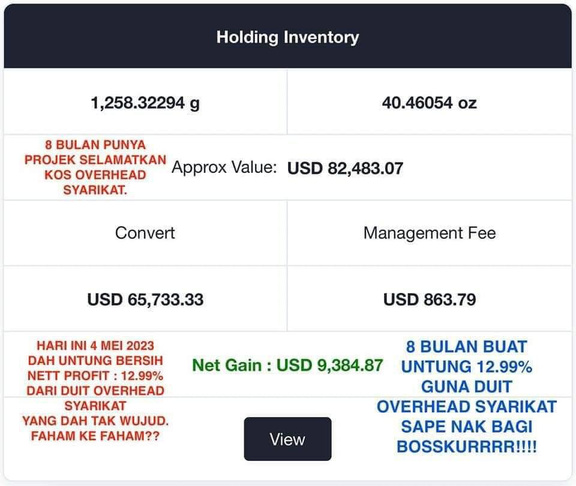The image size is (576, 486).
Task: Select the Convert column label
Action: tap(145, 233)
